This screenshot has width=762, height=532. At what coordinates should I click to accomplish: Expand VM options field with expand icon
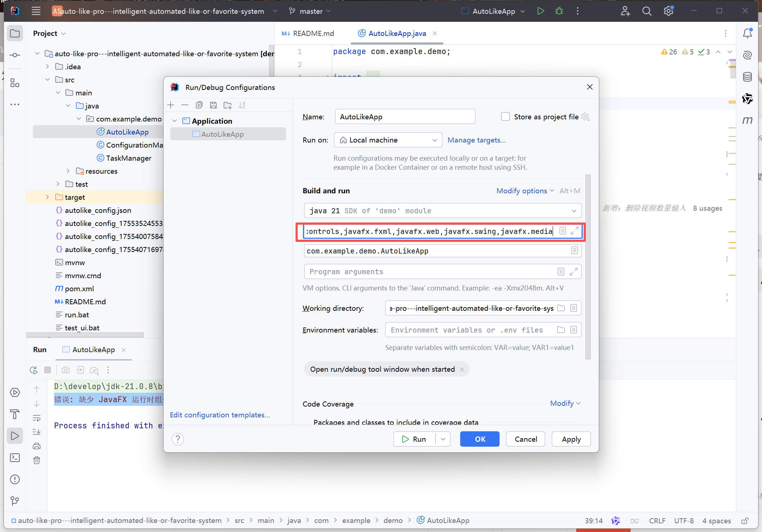coord(575,231)
